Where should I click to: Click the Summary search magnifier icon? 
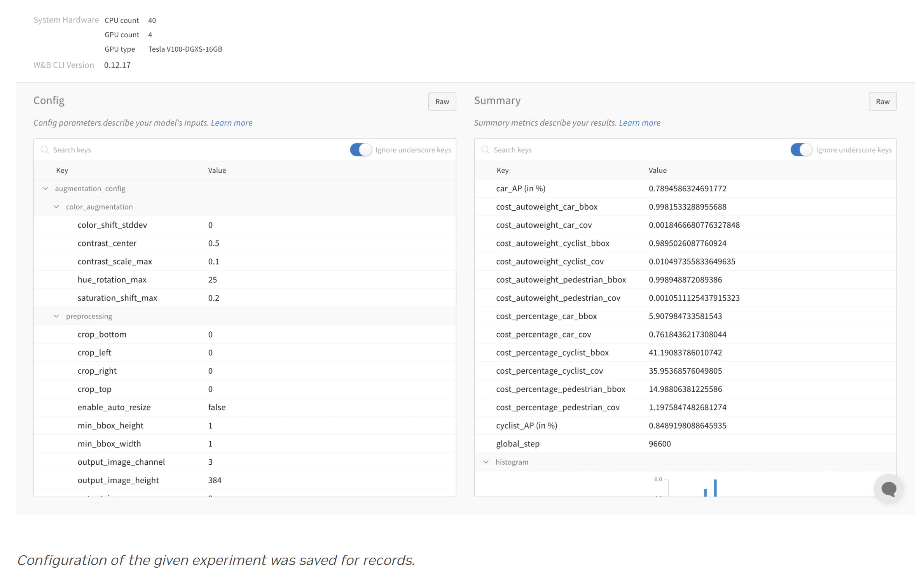(485, 150)
